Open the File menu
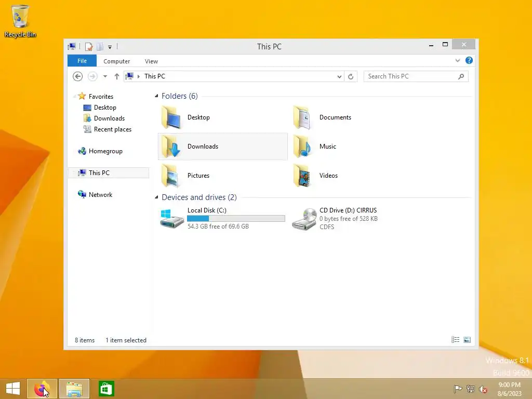 coord(82,61)
